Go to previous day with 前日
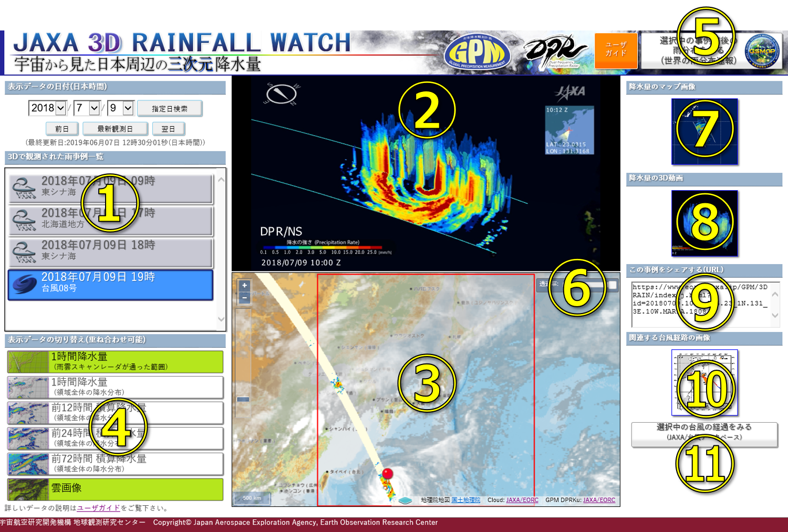Viewport: 788px width, 532px height. (x=62, y=129)
